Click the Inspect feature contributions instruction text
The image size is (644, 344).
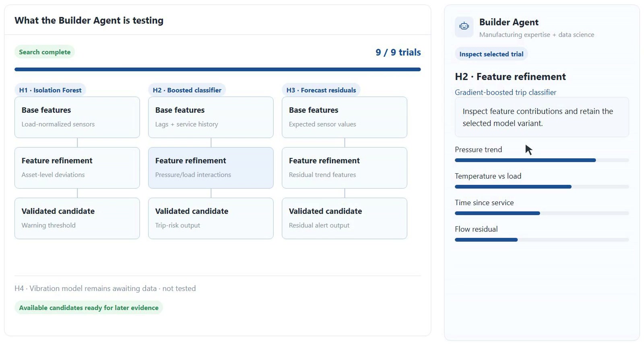(x=538, y=117)
